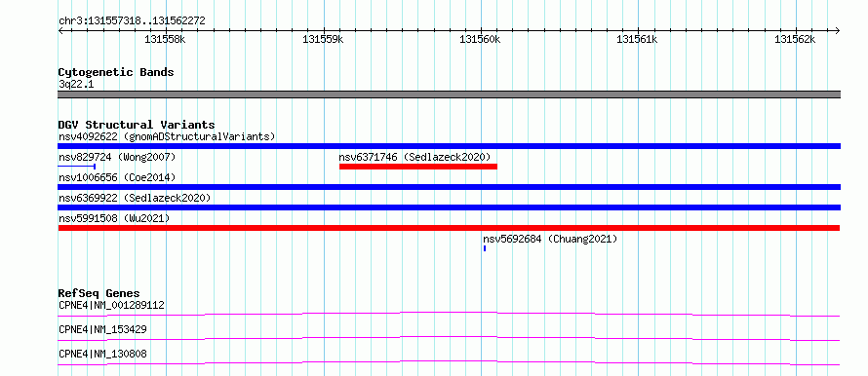Screen dimensions: 868x376
Task: Open the DGV Structural Variants track title
Action: pyautogui.click(x=137, y=125)
